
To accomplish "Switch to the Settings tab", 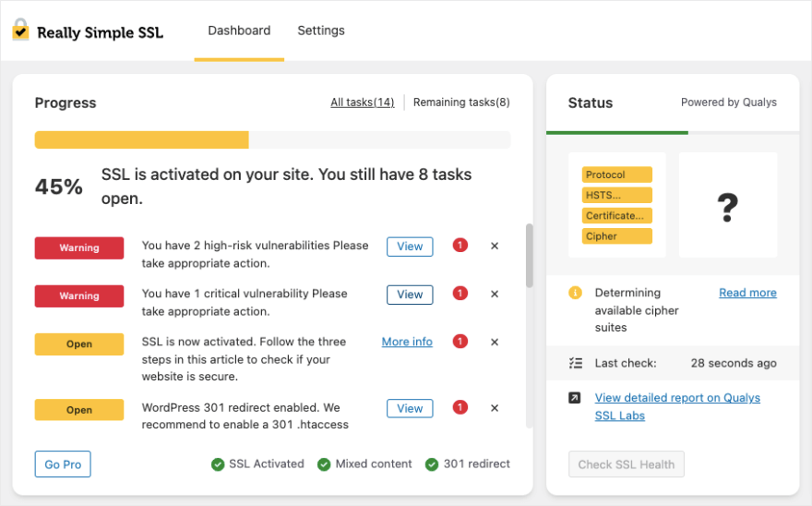I will tap(321, 30).
